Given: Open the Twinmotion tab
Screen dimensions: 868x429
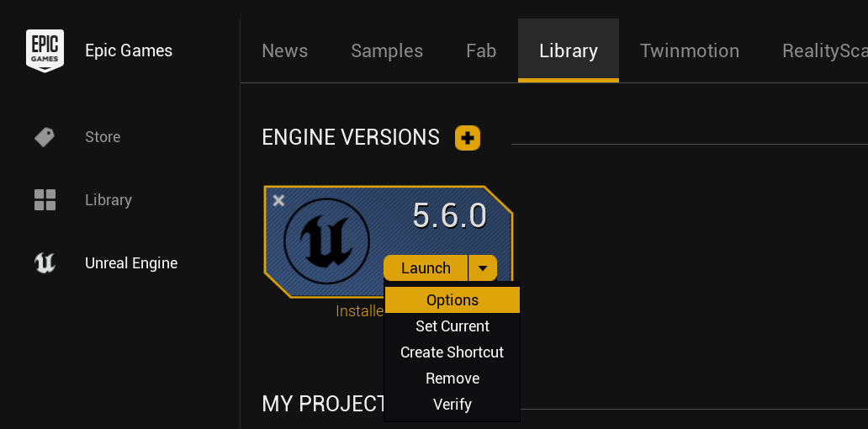Looking at the screenshot, I should pyautogui.click(x=690, y=50).
